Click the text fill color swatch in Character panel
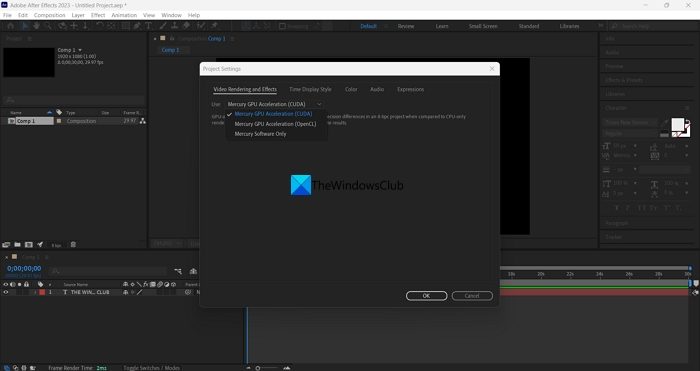The height and width of the screenshot is (371, 700). pyautogui.click(x=678, y=125)
